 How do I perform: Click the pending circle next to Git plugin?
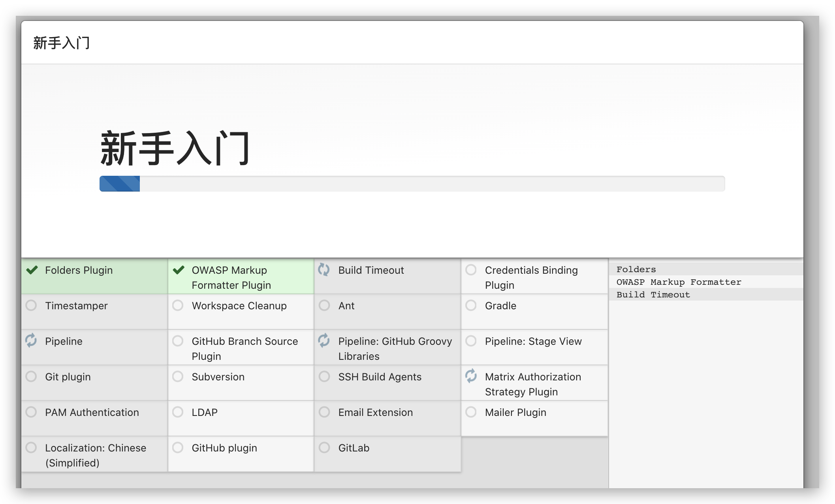[31, 376]
